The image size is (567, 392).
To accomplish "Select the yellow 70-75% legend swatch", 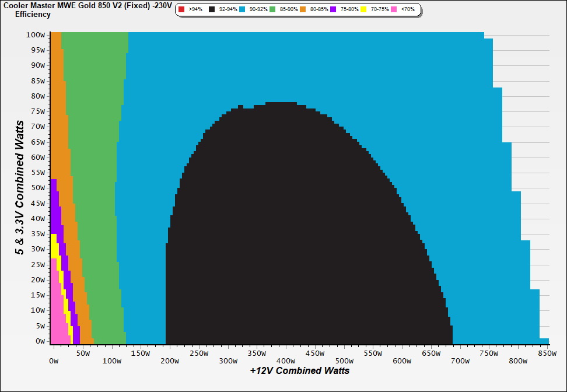I will [363, 9].
